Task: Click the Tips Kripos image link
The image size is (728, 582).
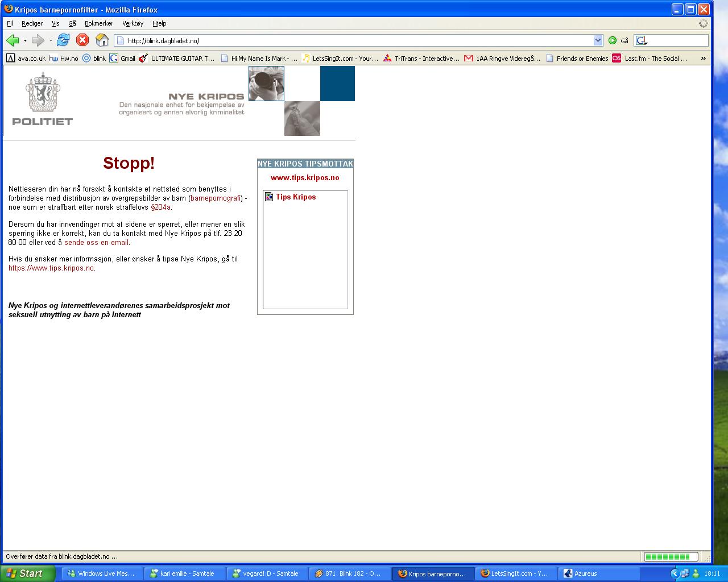Action: pyautogui.click(x=296, y=197)
